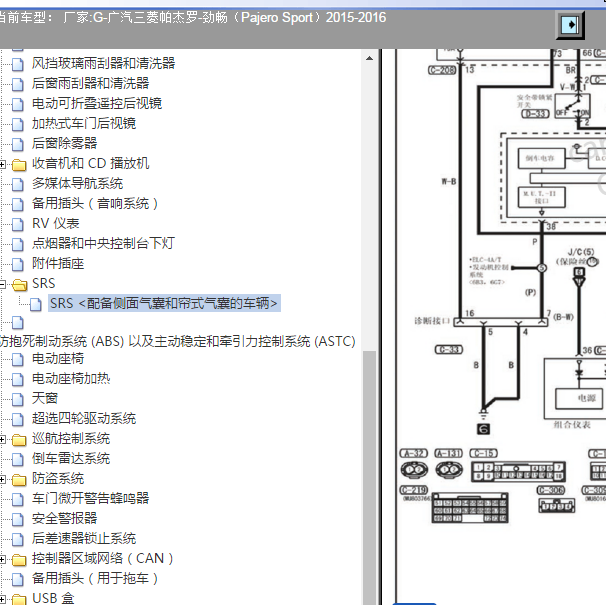Click the C-219 connector diagram
Screen dimensions: 606x605
470,508
